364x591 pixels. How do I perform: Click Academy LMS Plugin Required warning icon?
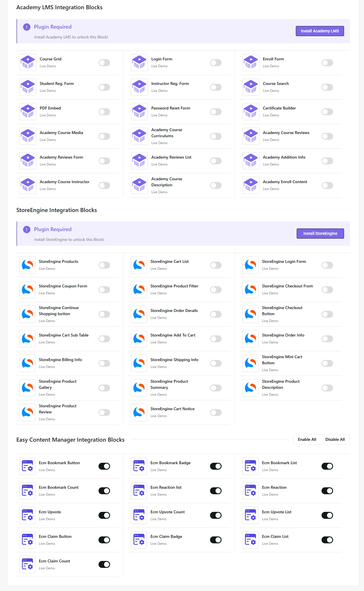pos(27,27)
